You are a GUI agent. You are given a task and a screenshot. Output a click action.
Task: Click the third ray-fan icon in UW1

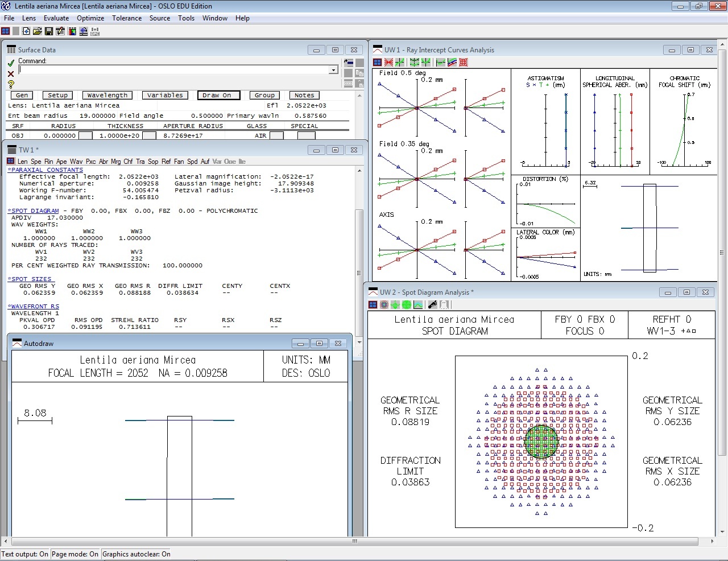coord(400,62)
